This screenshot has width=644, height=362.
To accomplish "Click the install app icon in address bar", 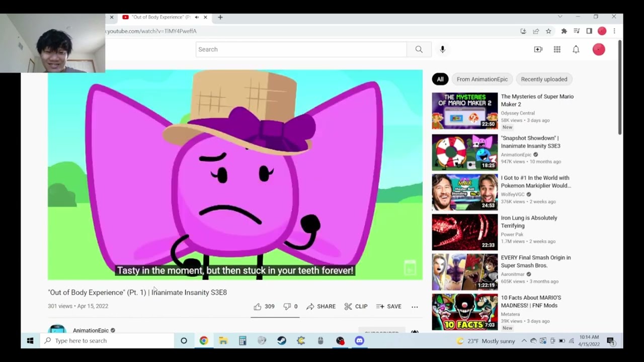I will 523,31.
